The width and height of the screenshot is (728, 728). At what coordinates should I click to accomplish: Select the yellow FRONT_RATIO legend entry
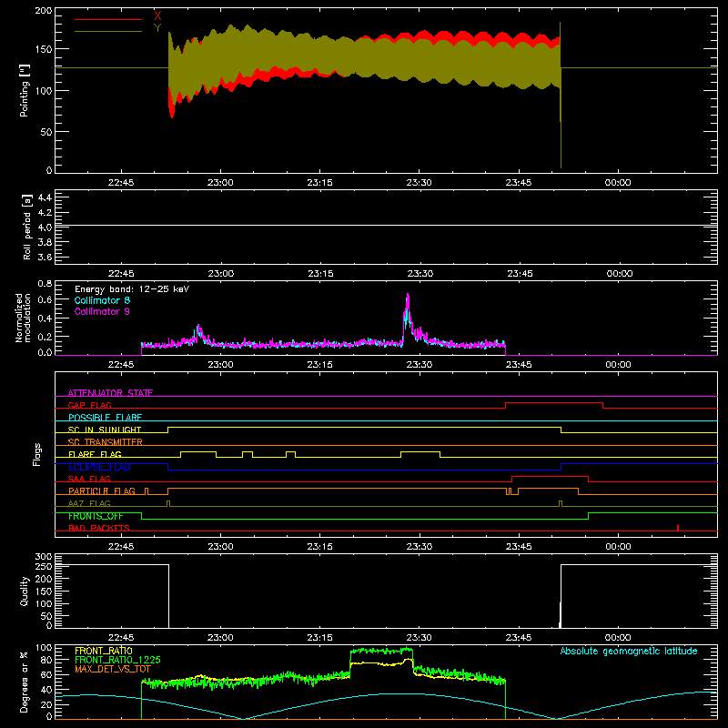[x=104, y=651]
